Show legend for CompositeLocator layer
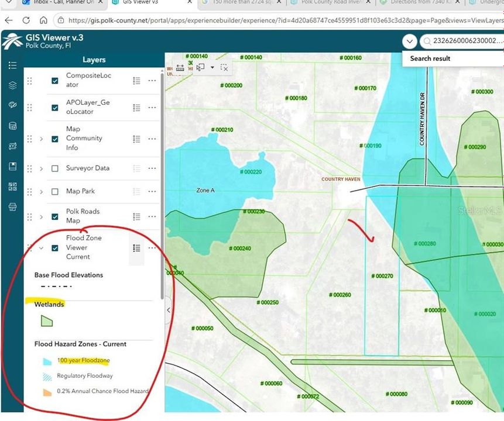This screenshot has width=504, height=421. tap(136, 81)
